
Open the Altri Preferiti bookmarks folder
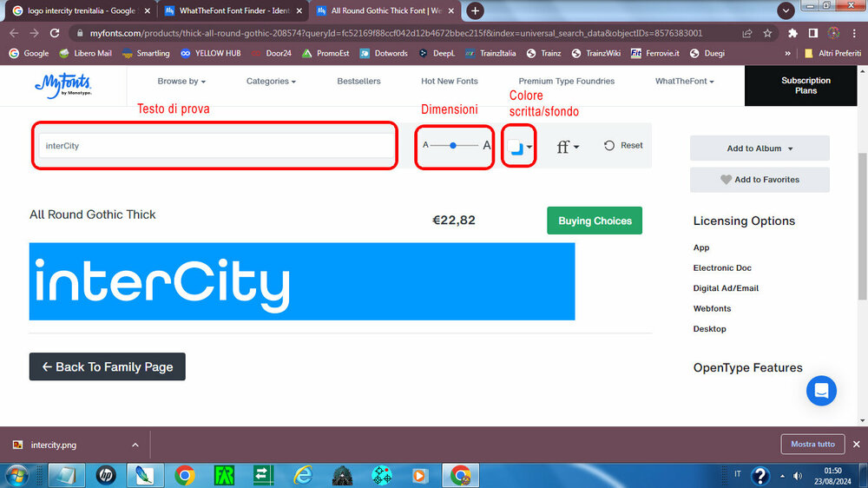click(x=832, y=53)
